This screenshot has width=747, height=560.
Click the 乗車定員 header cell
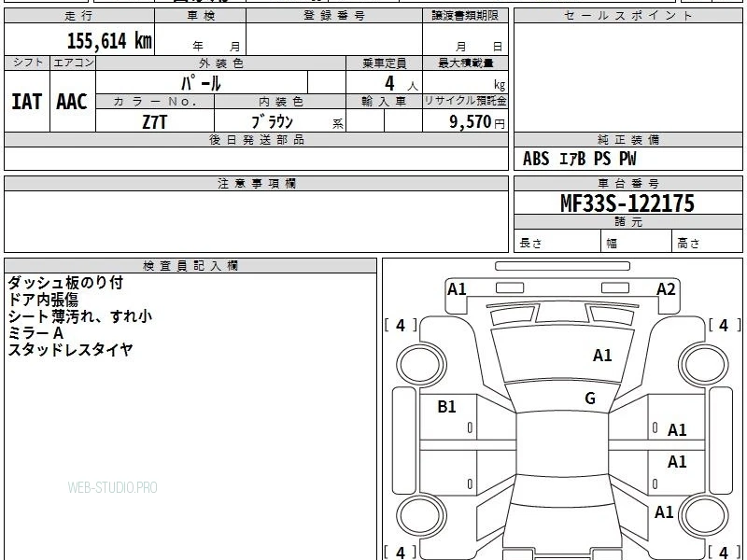click(x=384, y=63)
